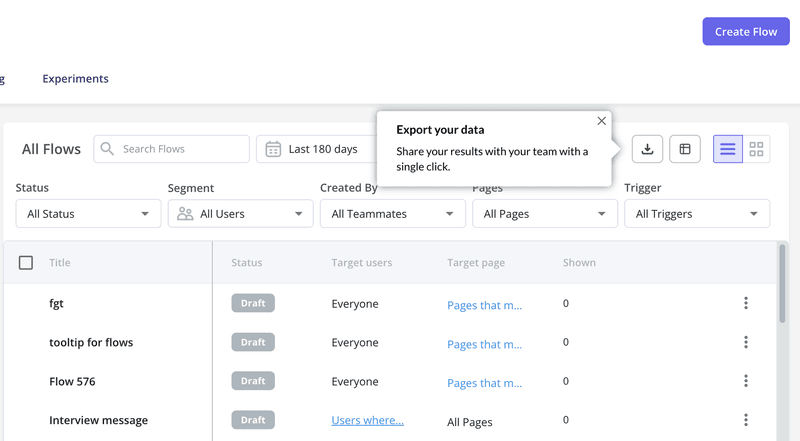Click the Create Flow button
The width and height of the screenshot is (800, 441).
point(745,31)
